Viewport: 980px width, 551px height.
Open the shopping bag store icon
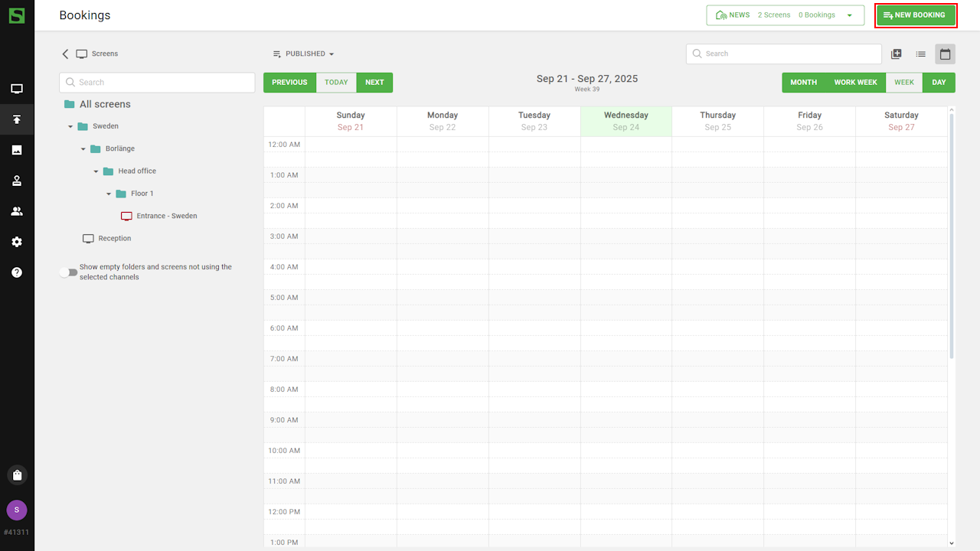click(x=17, y=475)
